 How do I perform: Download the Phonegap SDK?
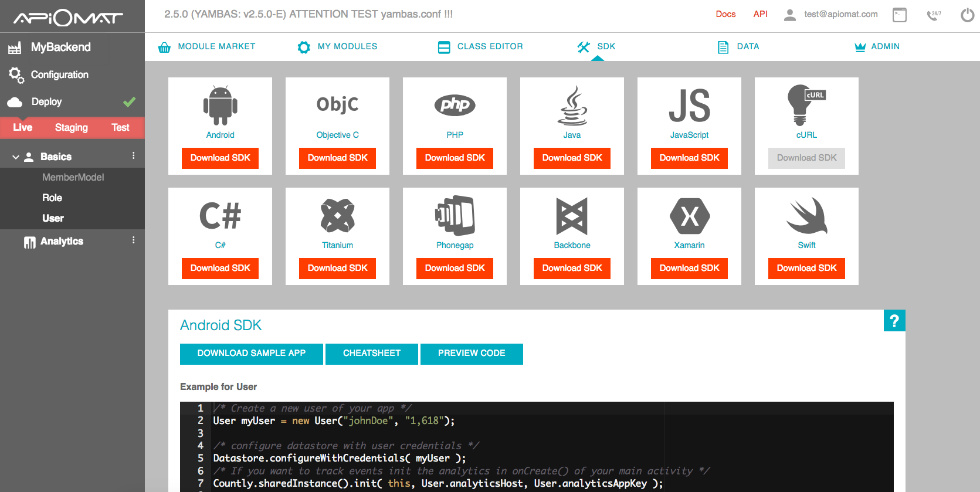coord(455,268)
